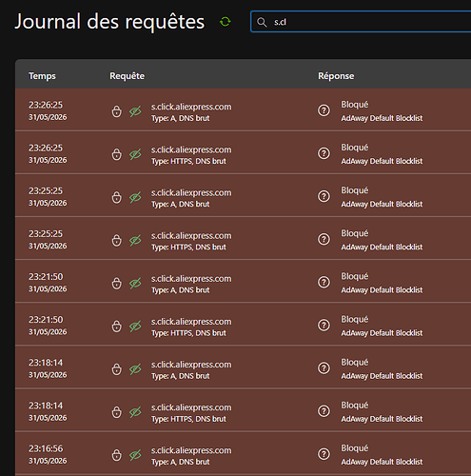Toggle crossed-eye icon on 23:18:14 HTTPS row
This screenshot has height=476, width=471.
pyautogui.click(x=135, y=412)
